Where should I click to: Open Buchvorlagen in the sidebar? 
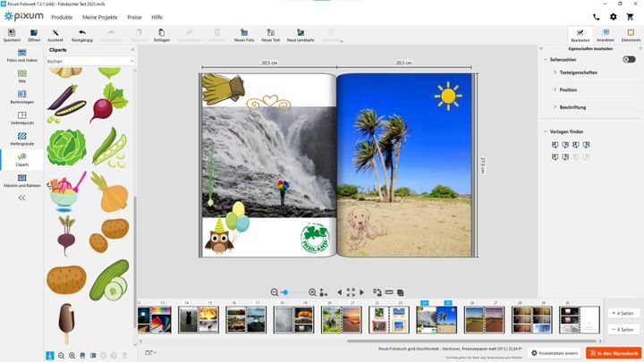22,97
